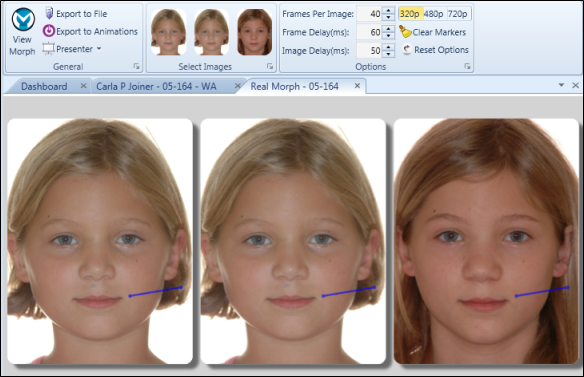
Task: Expand the General group launcher
Action: tap(137, 66)
